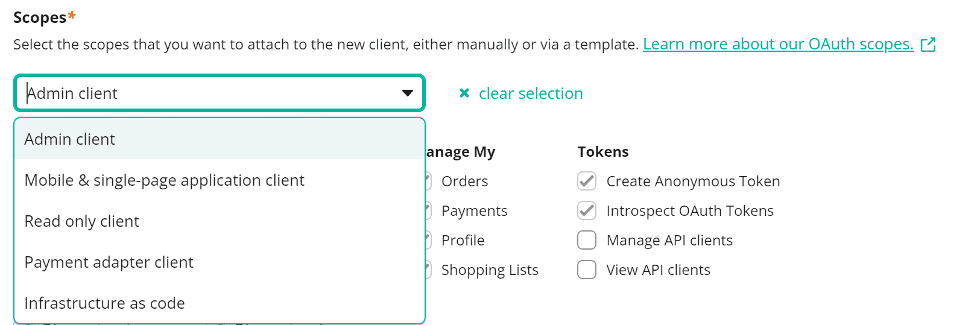The height and width of the screenshot is (325, 980).
Task: Select Admin client from the dropdown list
Action: point(70,139)
